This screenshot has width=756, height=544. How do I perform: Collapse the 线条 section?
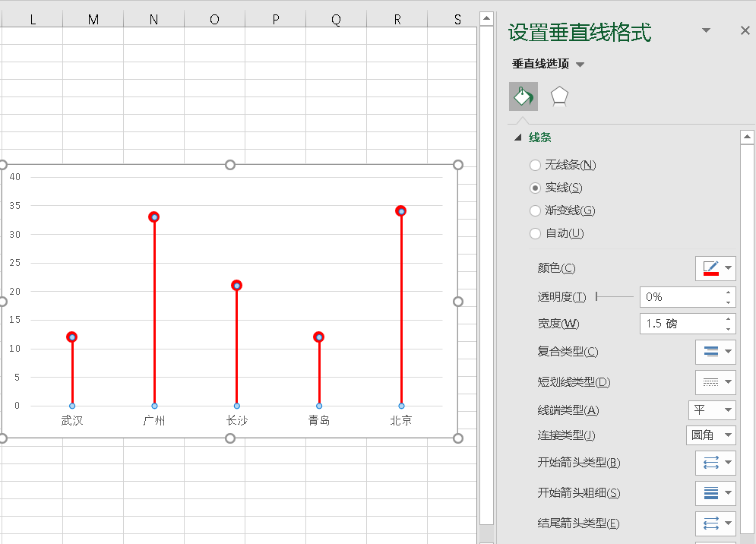pos(518,138)
